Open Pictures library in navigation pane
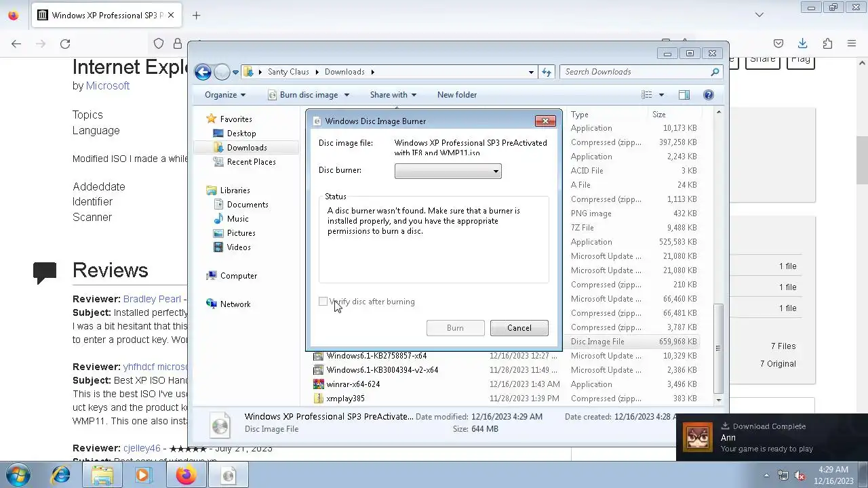Viewport: 868px width, 488px height. pos(241,233)
